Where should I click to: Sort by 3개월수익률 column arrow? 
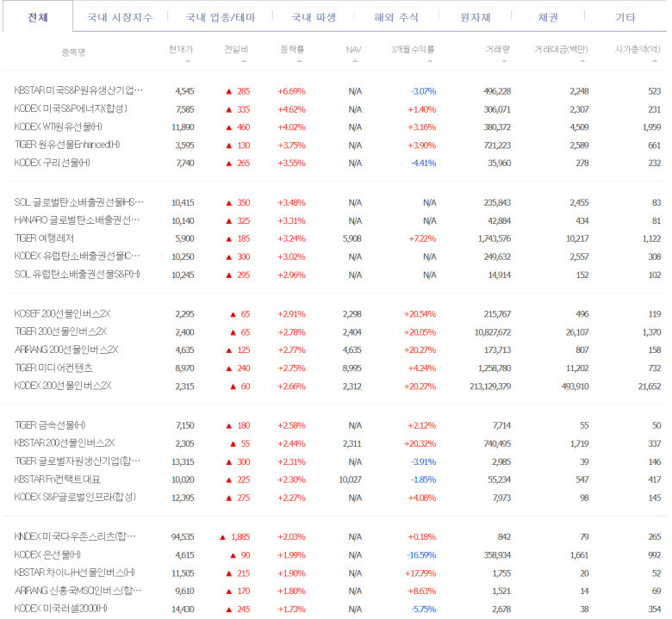(x=430, y=61)
